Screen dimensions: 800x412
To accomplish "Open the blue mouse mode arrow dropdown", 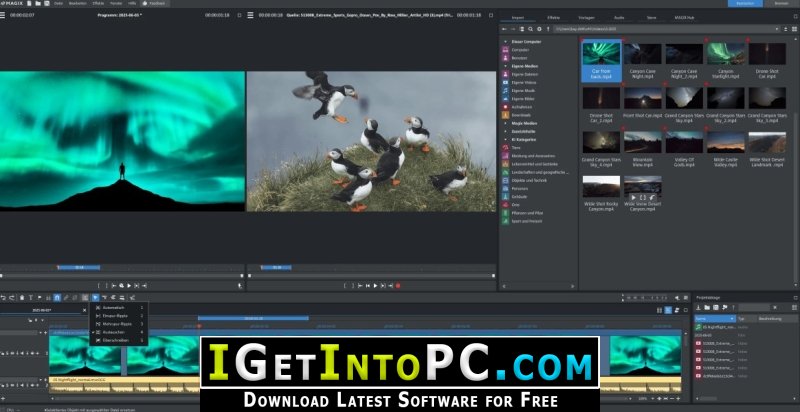I will (x=95, y=297).
